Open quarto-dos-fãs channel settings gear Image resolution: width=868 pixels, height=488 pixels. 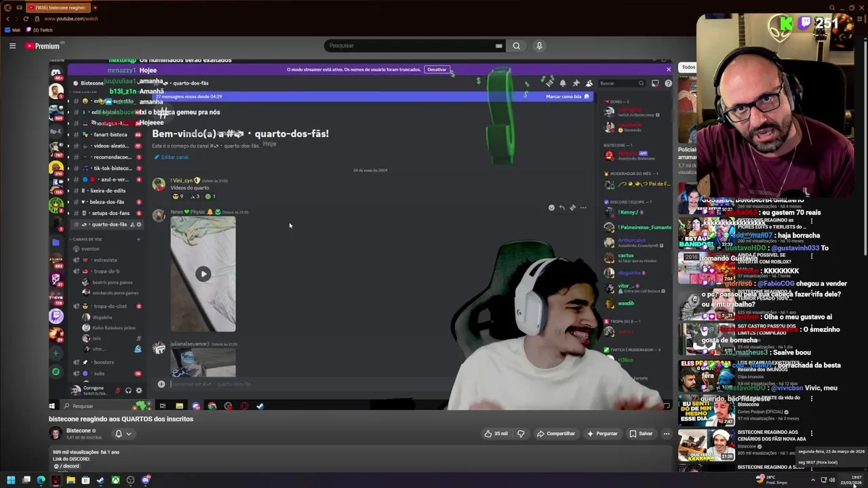[139, 224]
